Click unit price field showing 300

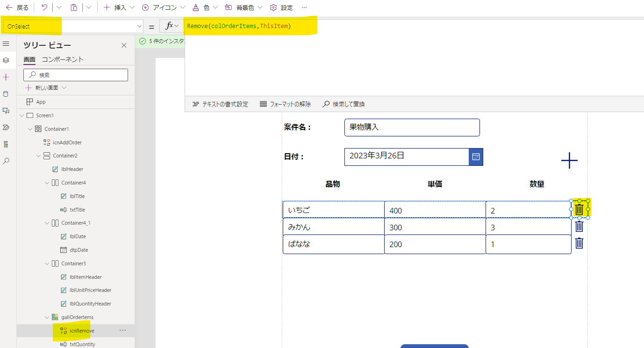pyautogui.click(x=435, y=227)
